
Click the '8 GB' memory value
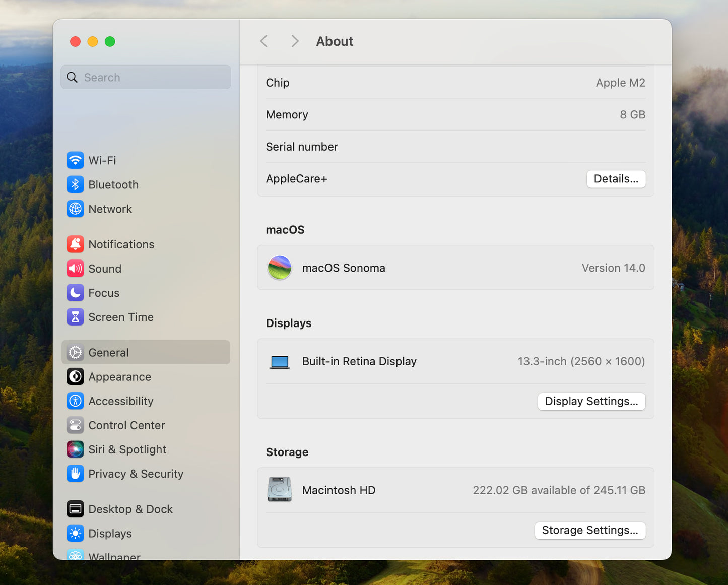[633, 114]
